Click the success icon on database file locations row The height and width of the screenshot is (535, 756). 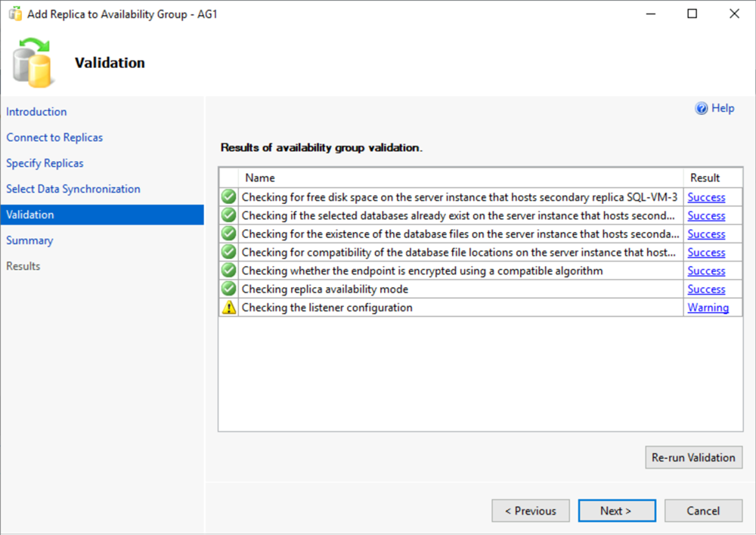228,252
